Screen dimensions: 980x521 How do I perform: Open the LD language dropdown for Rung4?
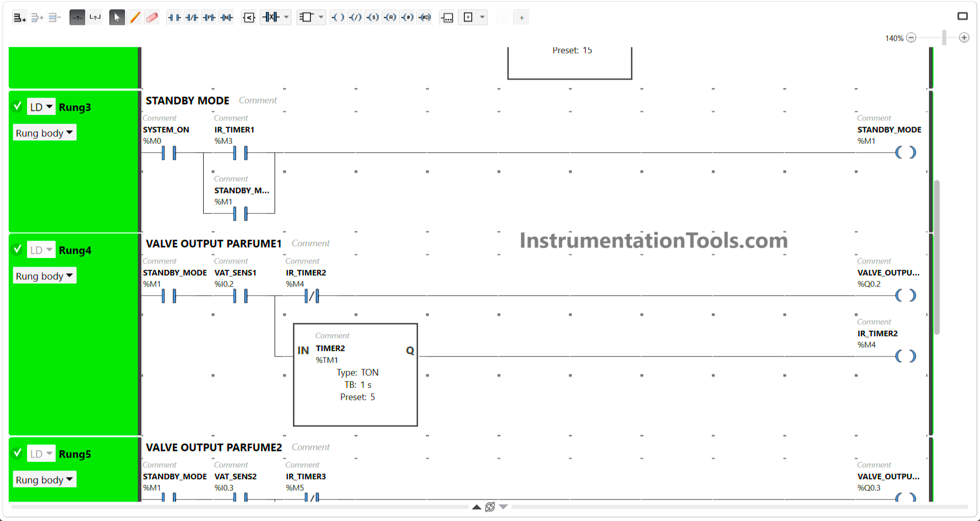(41, 250)
